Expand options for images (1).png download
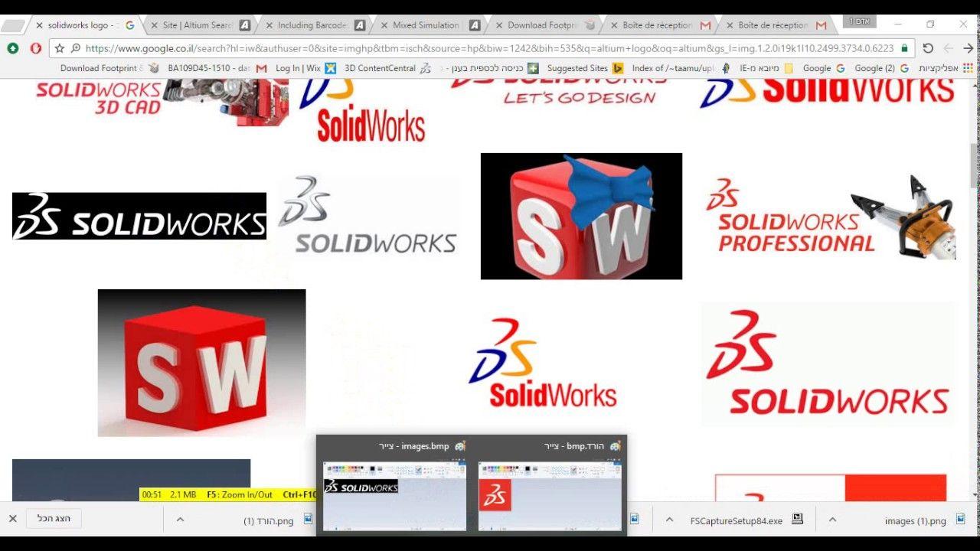 [x=831, y=520]
